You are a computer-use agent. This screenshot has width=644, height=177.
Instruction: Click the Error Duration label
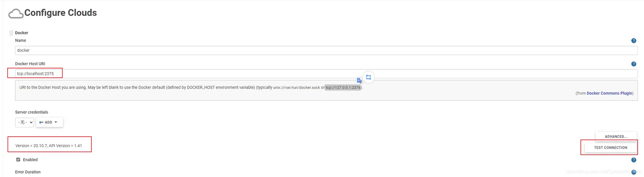28,172
